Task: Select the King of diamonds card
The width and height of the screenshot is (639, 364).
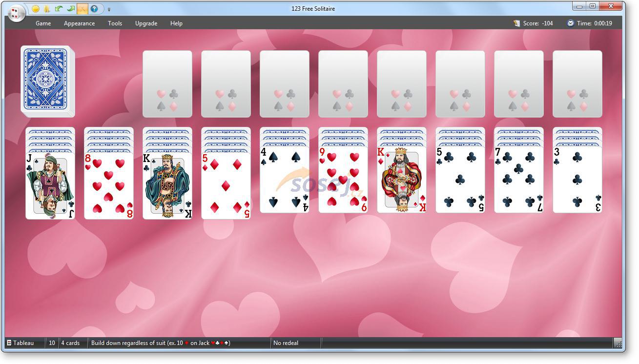Action: (x=402, y=181)
